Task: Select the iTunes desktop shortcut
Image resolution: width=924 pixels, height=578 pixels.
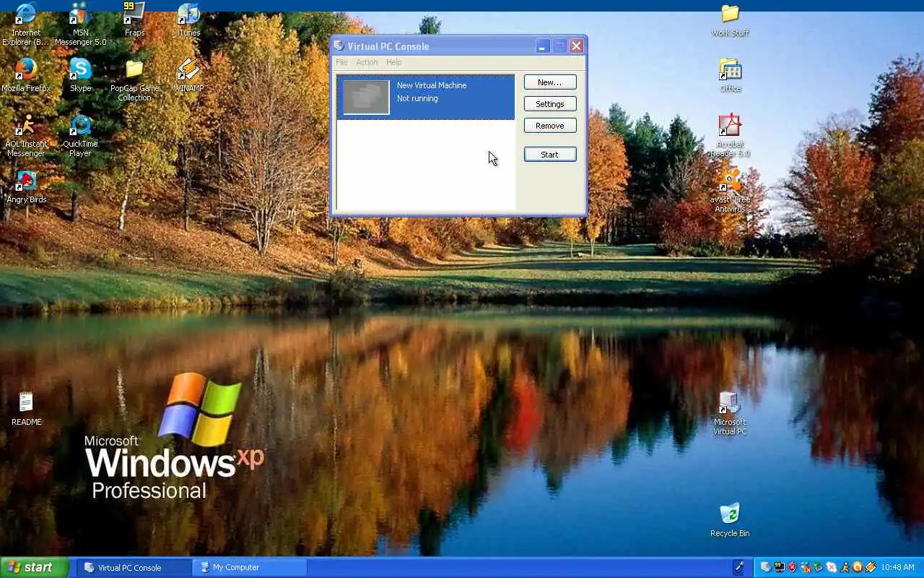Action: click(x=188, y=20)
